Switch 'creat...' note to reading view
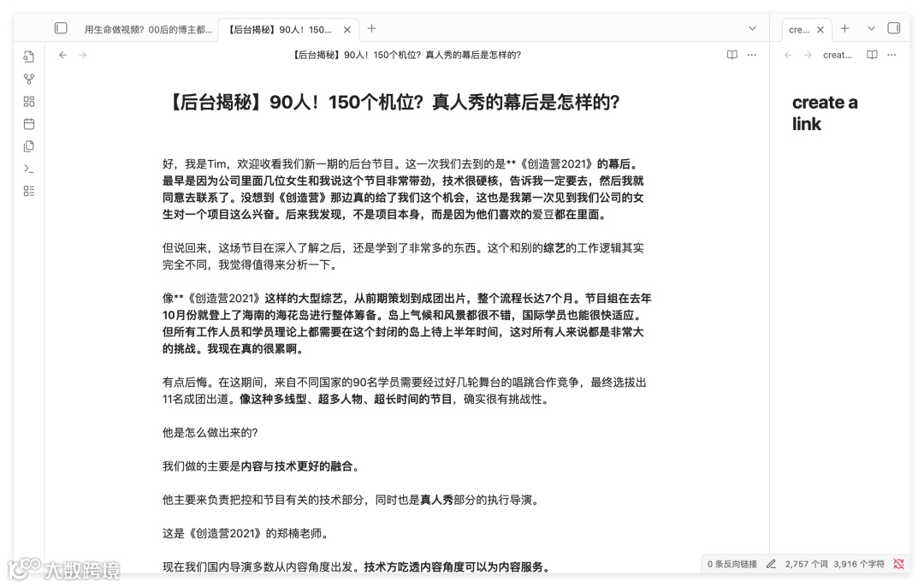Screen dimensions: 924x587 (872, 55)
